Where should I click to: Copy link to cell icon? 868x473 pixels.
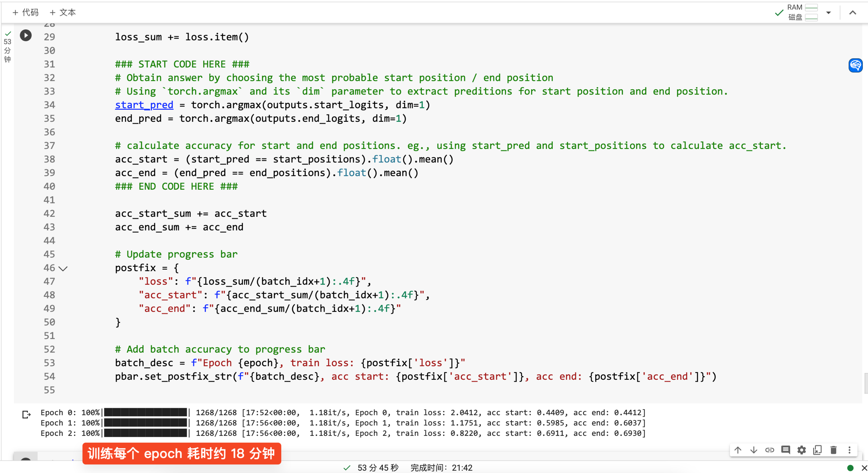click(x=770, y=450)
